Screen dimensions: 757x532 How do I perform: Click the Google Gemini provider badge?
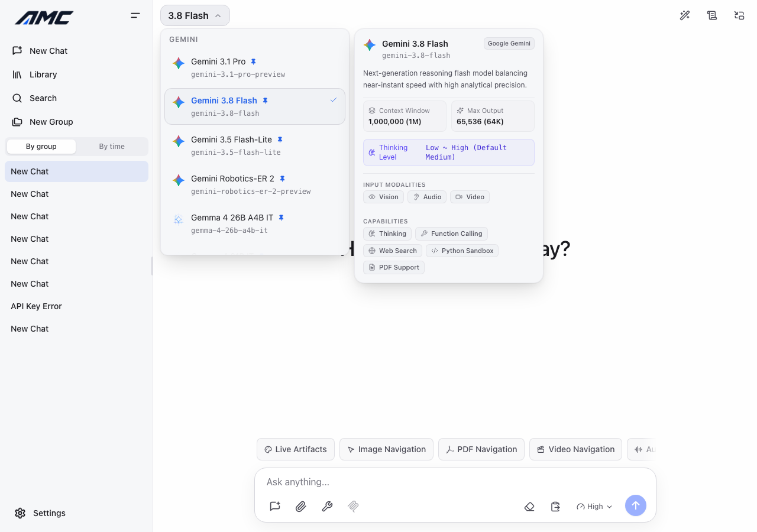[x=509, y=44]
